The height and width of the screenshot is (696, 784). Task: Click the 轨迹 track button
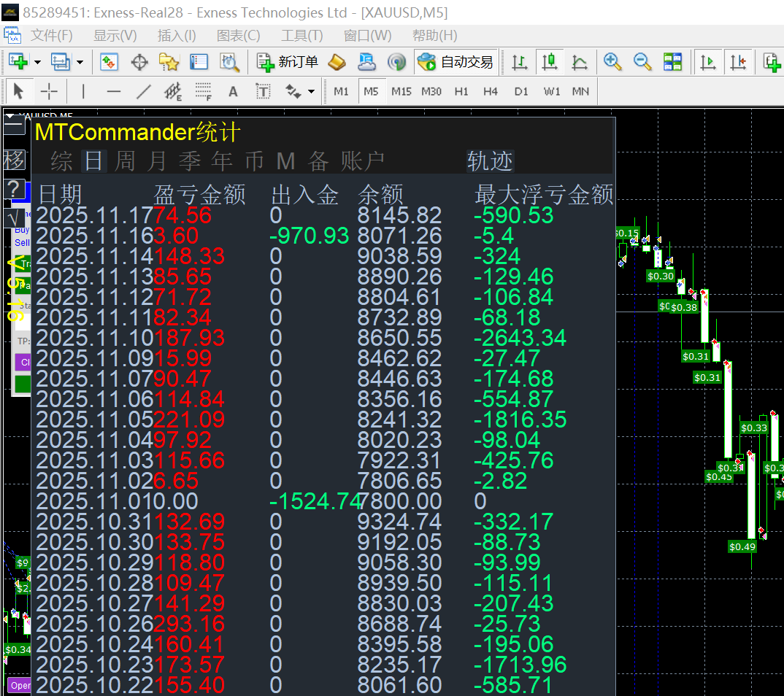click(x=490, y=161)
